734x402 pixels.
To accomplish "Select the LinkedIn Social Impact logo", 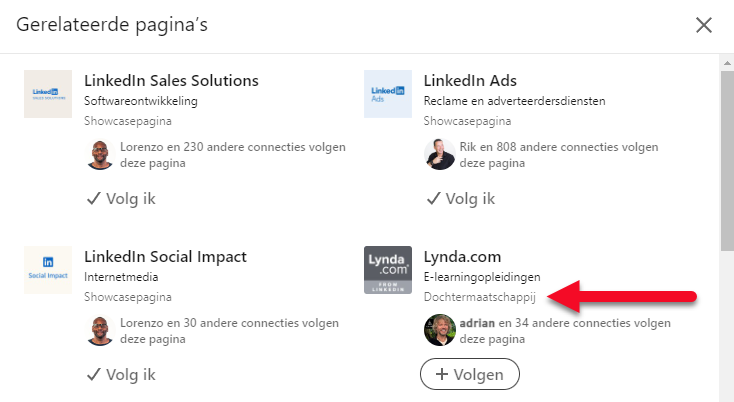I will [48, 270].
